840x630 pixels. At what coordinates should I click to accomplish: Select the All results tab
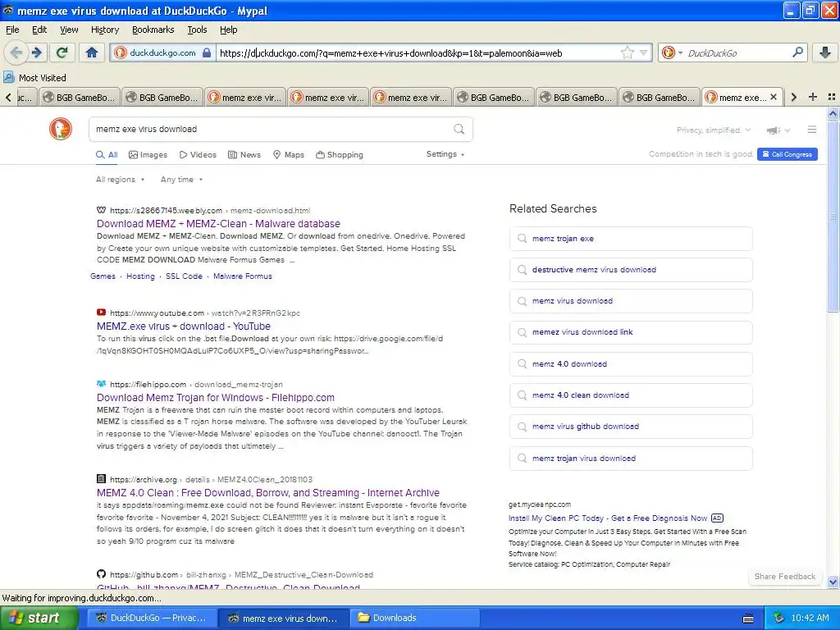coord(107,155)
